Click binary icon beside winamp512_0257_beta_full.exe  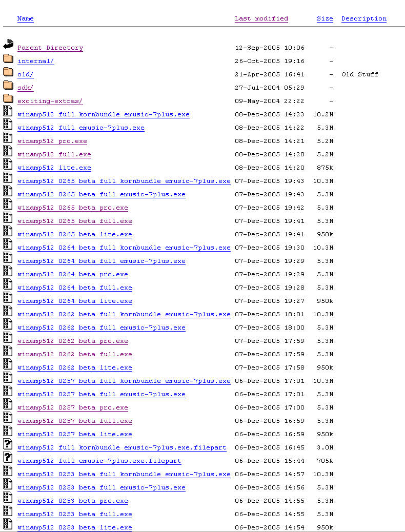(8, 418)
